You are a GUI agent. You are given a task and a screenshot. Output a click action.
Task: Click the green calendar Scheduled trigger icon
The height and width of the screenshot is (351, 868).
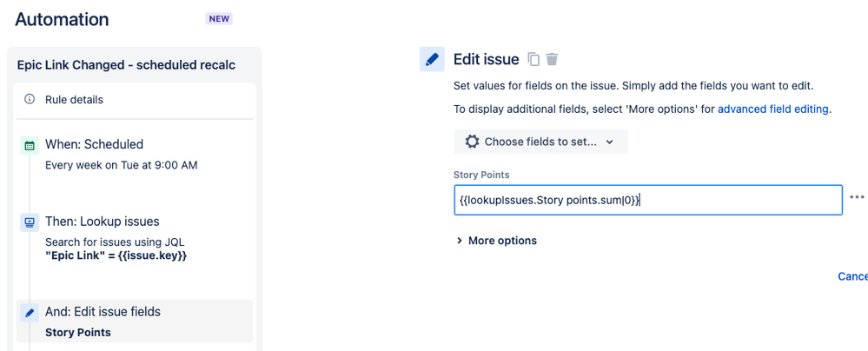pos(30,146)
